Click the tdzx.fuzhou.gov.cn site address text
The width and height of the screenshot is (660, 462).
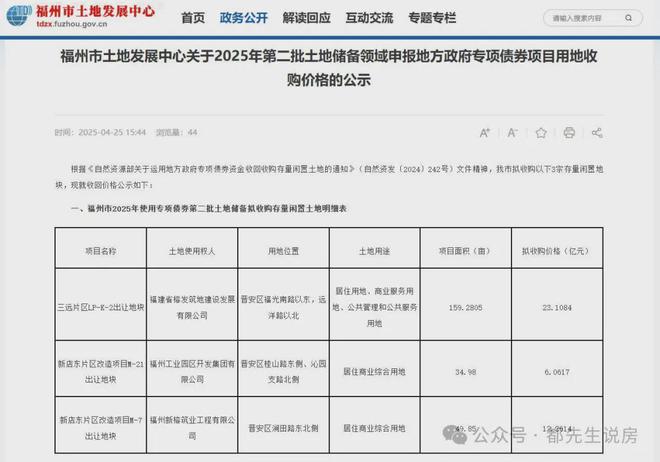click(72, 24)
